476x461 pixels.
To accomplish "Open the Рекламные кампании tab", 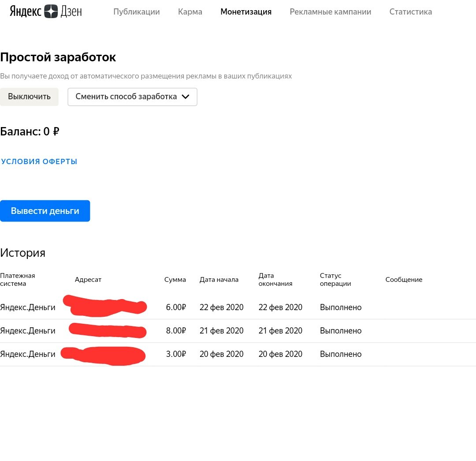I will pyautogui.click(x=330, y=12).
